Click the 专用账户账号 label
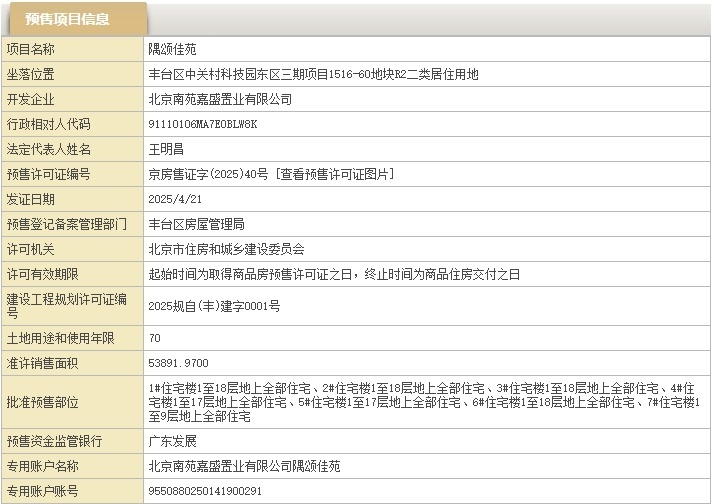Viewport: 712px width, 504px height. tap(43, 491)
